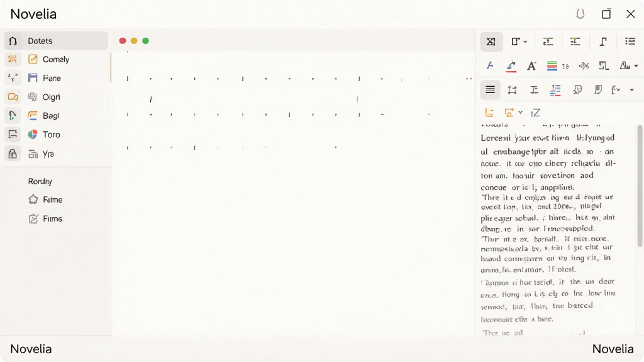Click the scissors-like icon beside the 16
Viewport: 644px width, 362px height.
click(x=584, y=65)
